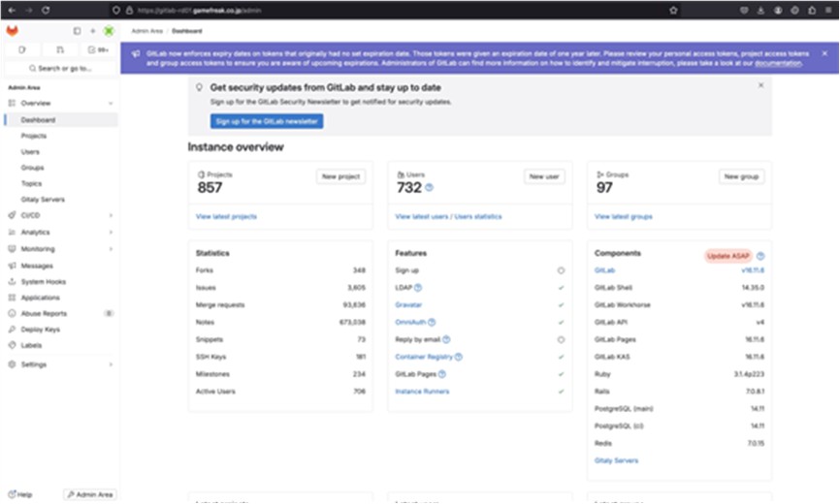Expand the Analytics sidebar section
840x504 pixels.
point(111,233)
